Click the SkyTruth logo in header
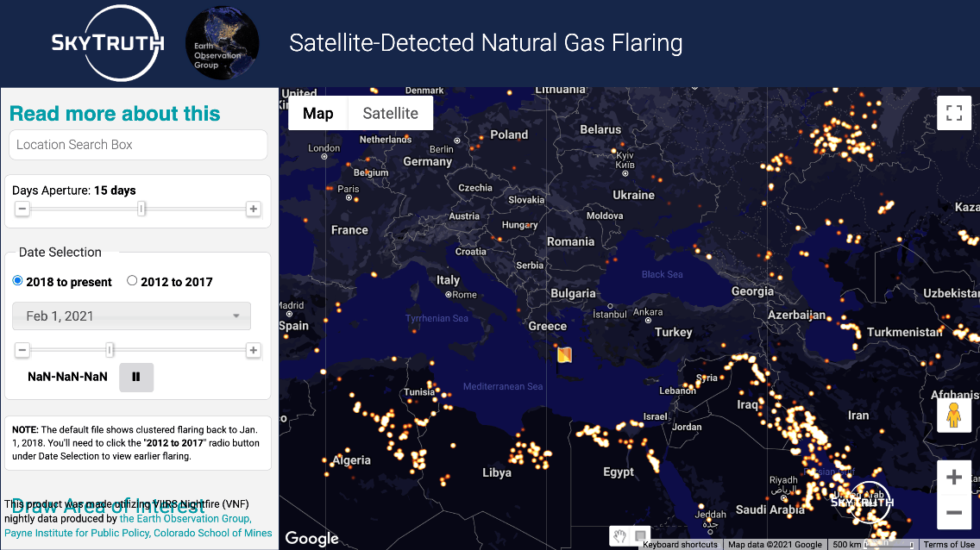This screenshot has width=980, height=550. 108,42
